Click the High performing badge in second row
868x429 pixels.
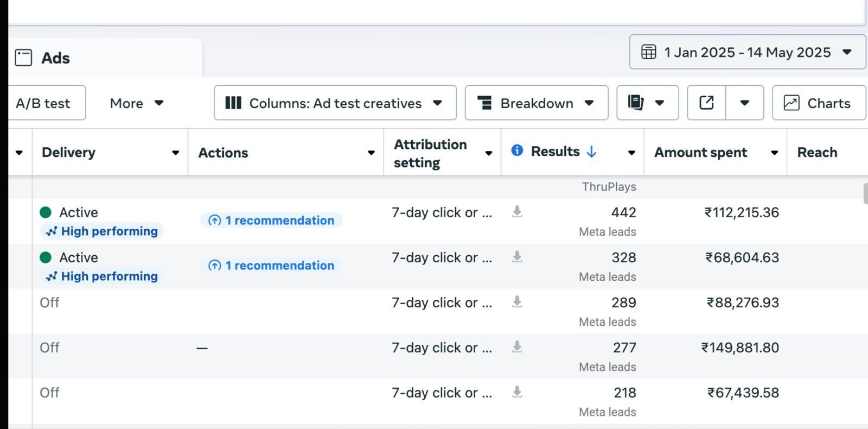click(102, 276)
